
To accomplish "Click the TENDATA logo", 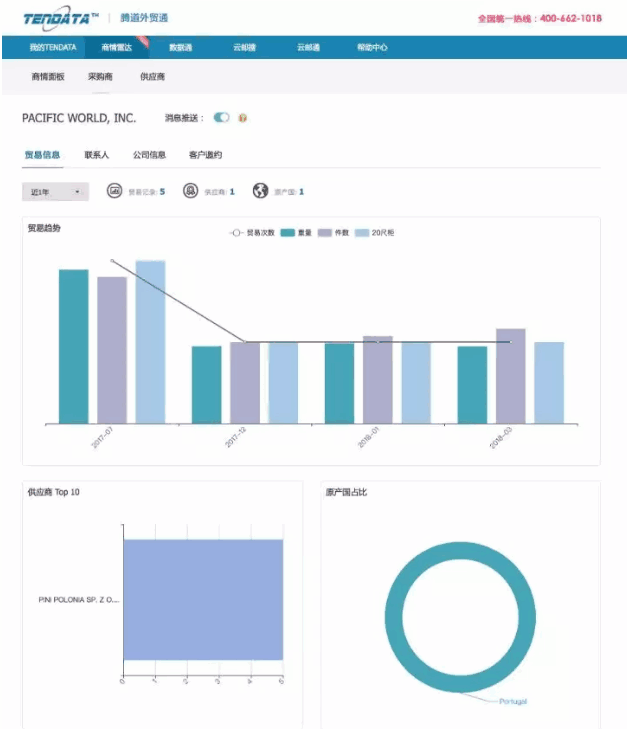I will click(x=61, y=17).
